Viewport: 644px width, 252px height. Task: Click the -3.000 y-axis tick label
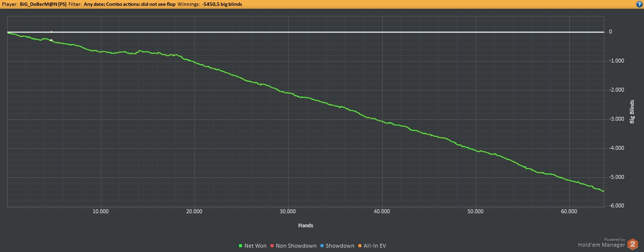click(617, 119)
